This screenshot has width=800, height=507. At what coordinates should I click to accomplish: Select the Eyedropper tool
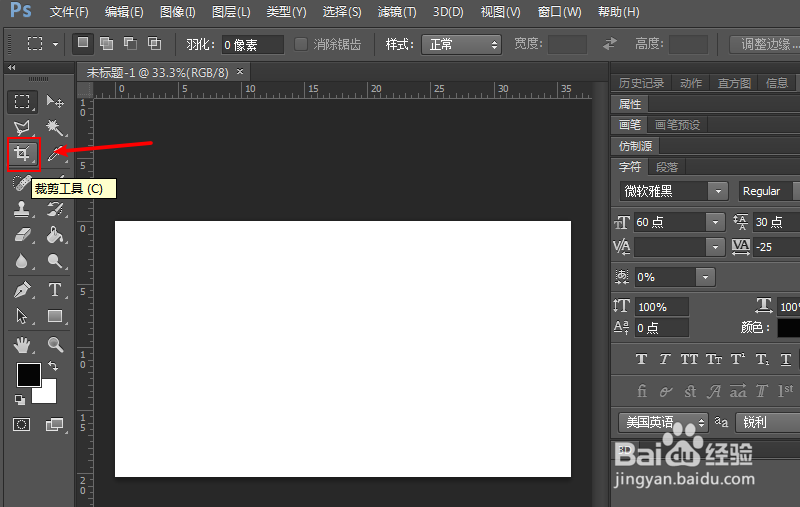click(55, 154)
